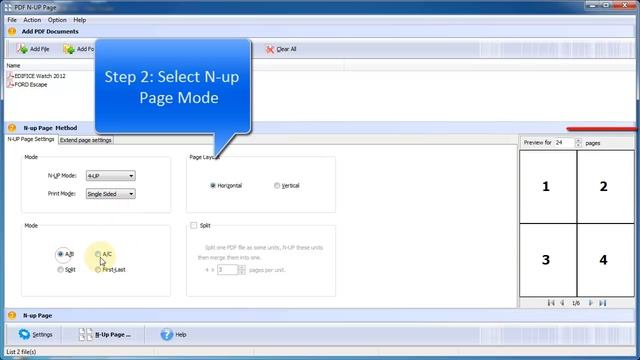Viewport: 640px width, 360px height.
Task: Switch to Extend page settings tab
Action: click(x=86, y=140)
